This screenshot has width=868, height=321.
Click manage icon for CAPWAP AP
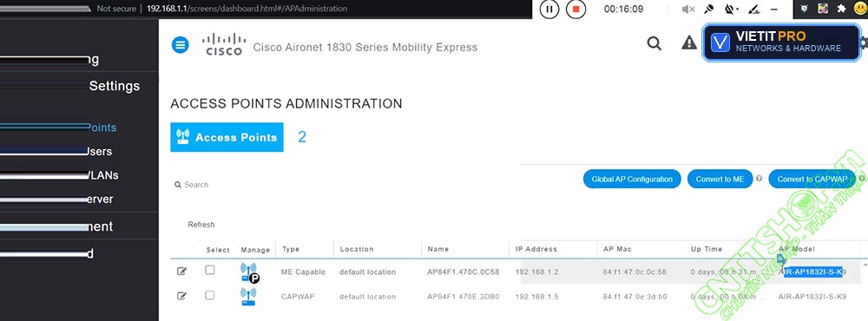[x=248, y=296]
